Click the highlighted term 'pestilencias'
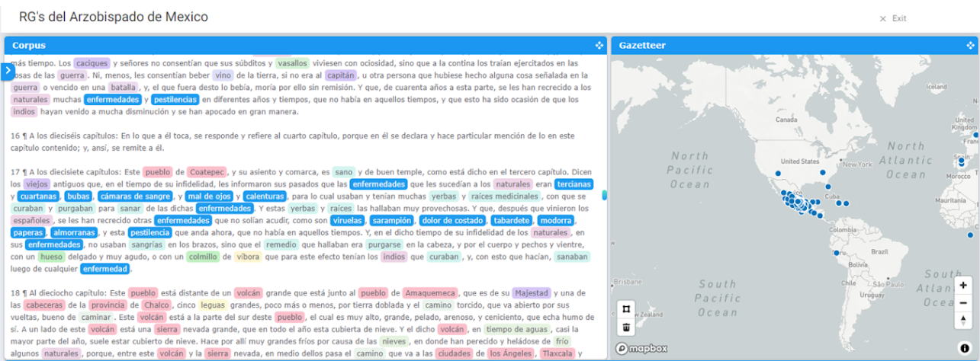The height and width of the screenshot is (361, 980). tap(175, 100)
